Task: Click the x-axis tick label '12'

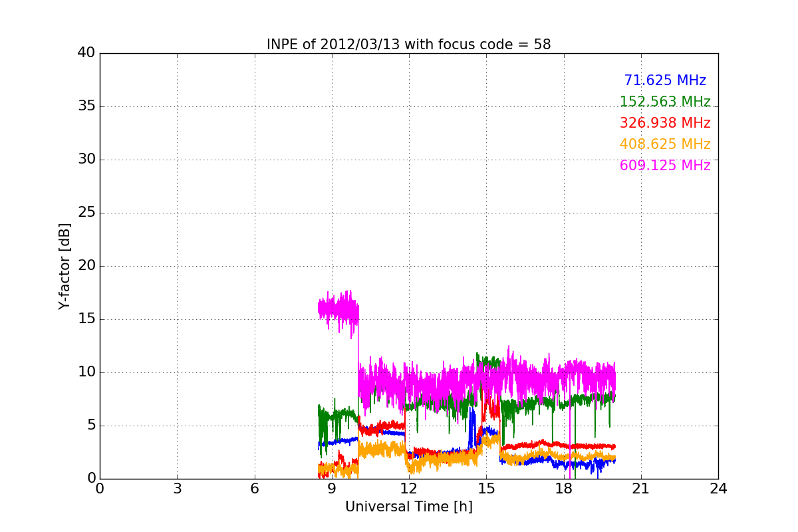Action: pyautogui.click(x=409, y=489)
